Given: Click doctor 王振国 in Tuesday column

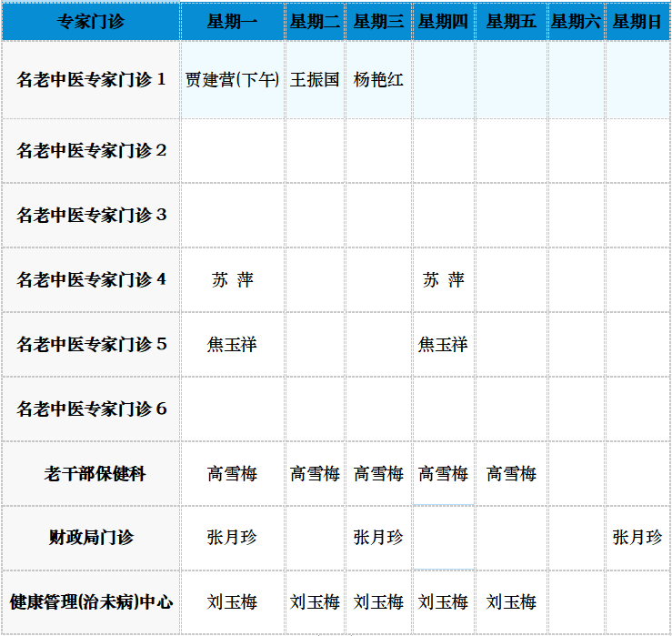Looking at the screenshot, I should (315, 80).
